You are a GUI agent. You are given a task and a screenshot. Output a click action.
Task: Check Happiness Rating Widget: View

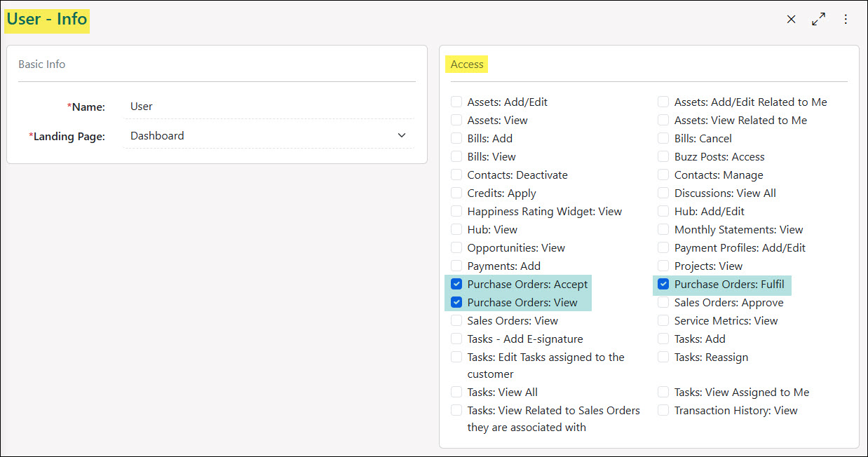click(x=456, y=211)
